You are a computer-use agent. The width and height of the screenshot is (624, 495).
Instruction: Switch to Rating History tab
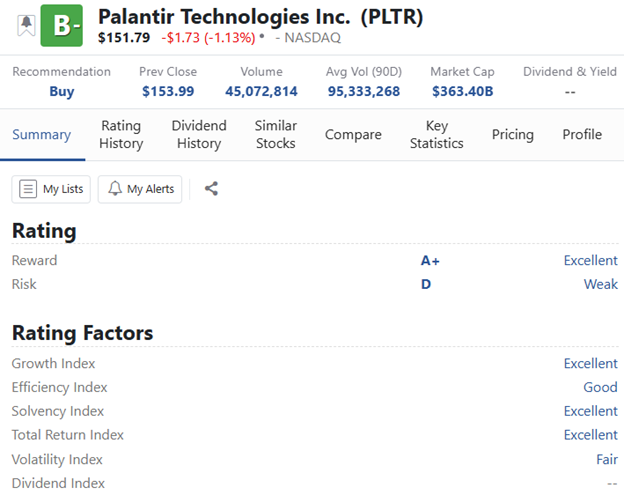pyautogui.click(x=121, y=134)
